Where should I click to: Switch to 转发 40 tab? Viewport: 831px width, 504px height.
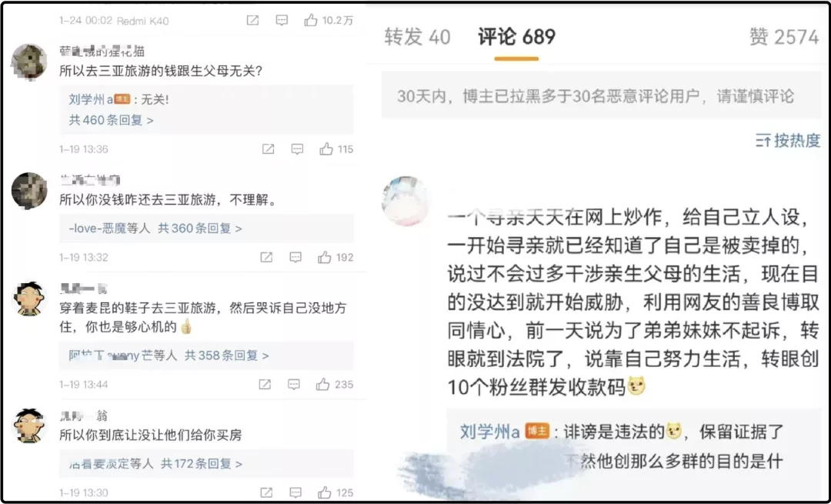click(x=417, y=37)
